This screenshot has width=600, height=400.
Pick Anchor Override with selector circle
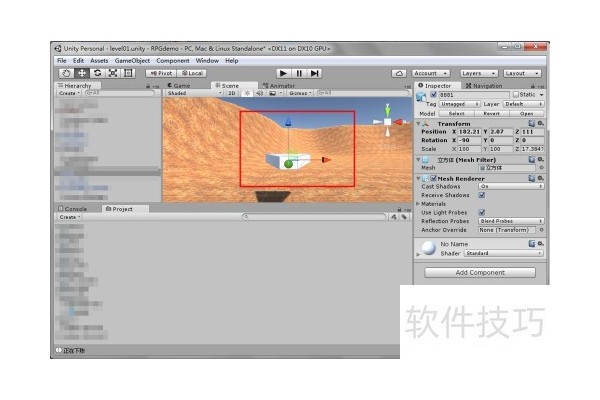tap(541, 230)
